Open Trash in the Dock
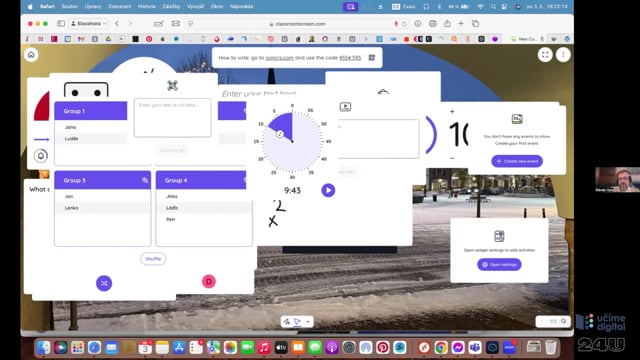The height and width of the screenshot is (360, 640). tap(551, 347)
